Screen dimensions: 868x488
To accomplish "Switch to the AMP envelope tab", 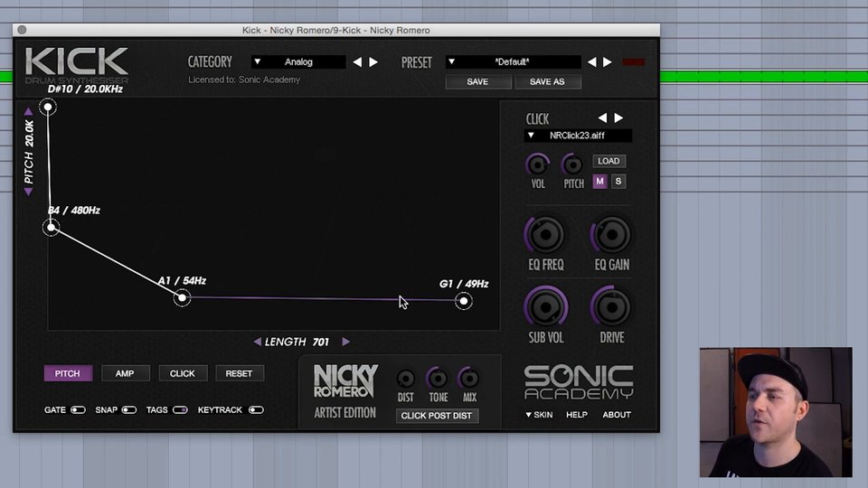I will coord(125,373).
